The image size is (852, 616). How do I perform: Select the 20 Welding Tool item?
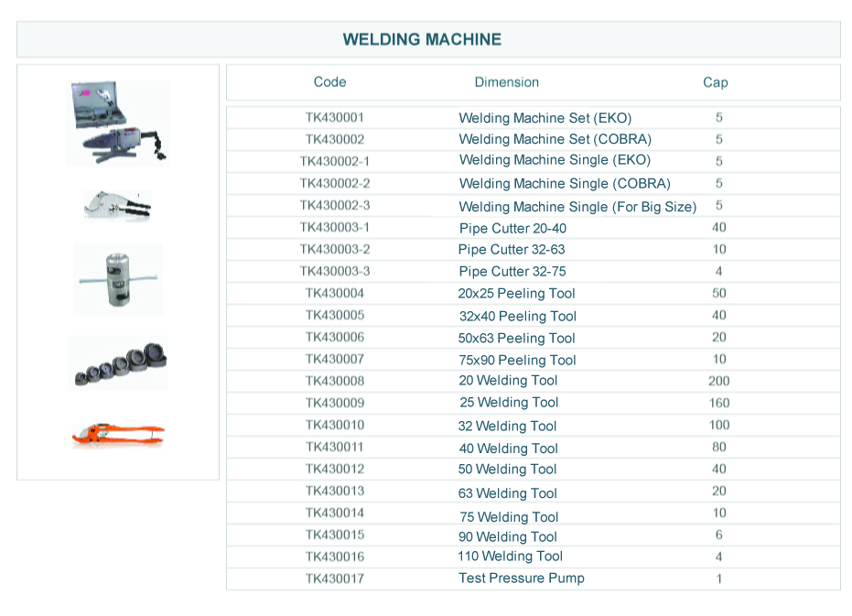pos(508,381)
